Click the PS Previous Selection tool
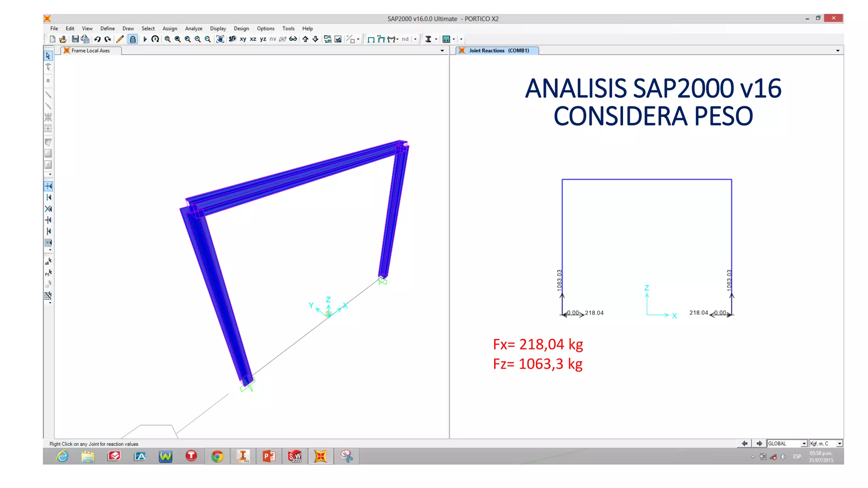The height and width of the screenshot is (488, 868). (48, 273)
